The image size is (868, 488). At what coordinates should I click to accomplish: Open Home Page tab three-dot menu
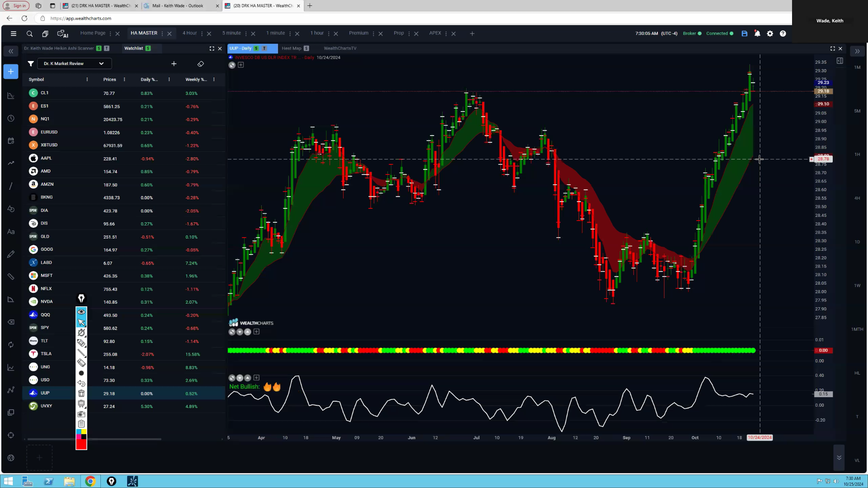[110, 33]
